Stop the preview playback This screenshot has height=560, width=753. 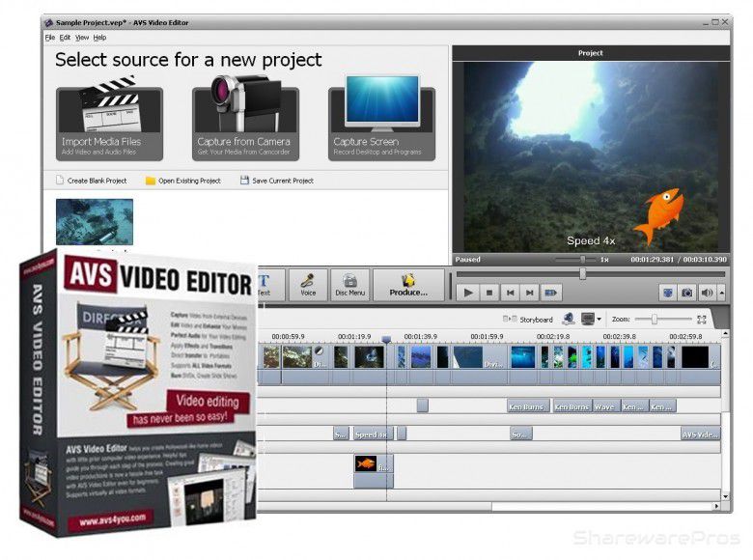489,293
